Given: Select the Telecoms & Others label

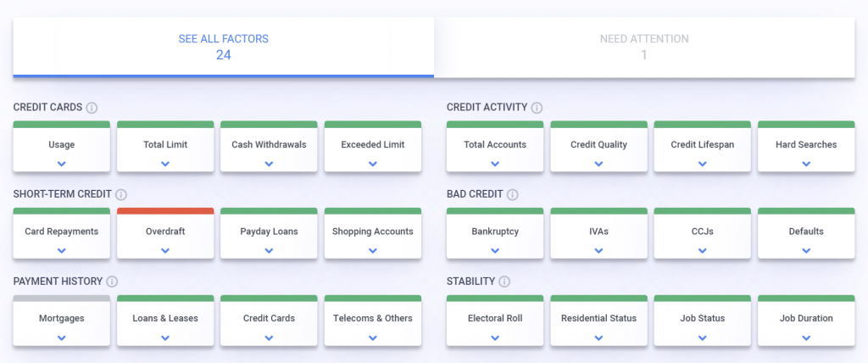Looking at the screenshot, I should 373,318.
